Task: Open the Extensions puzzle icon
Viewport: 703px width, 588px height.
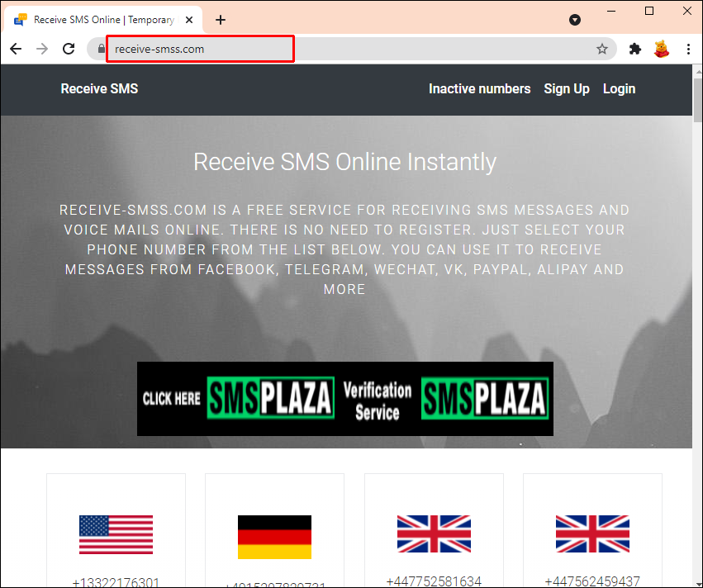Action: [635, 49]
